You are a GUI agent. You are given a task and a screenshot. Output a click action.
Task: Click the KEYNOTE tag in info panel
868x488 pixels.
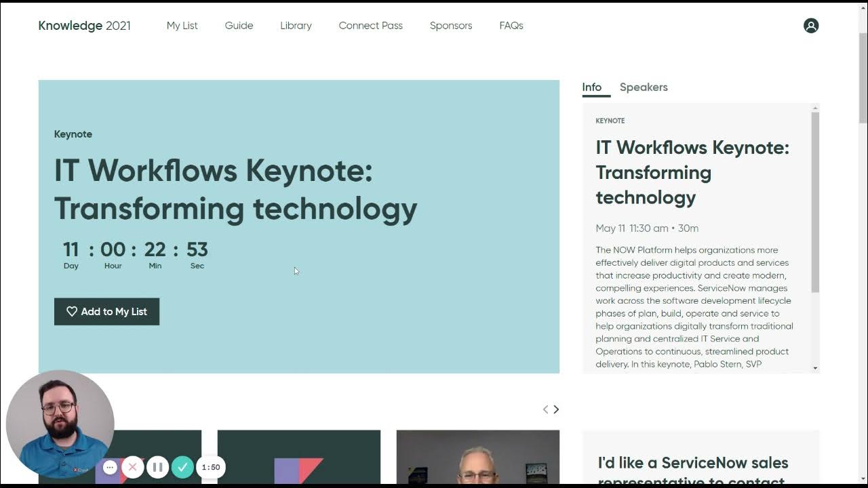[610, 121]
